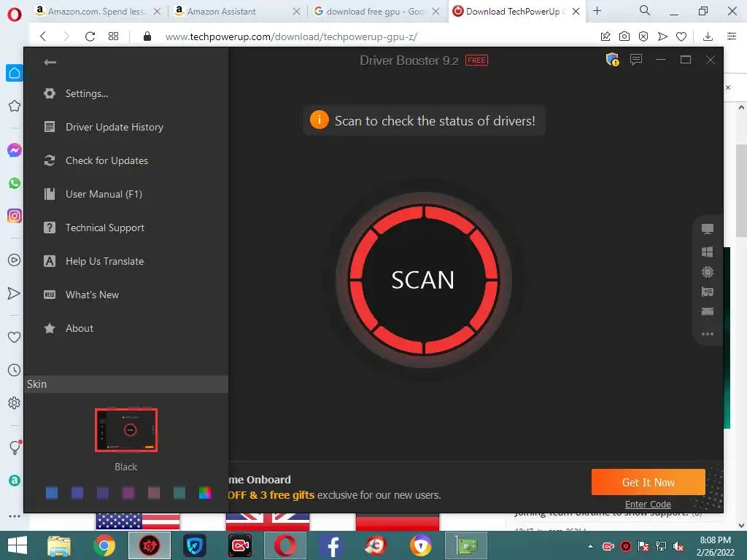Open Windows Start button
The image size is (747, 560).
18,545
